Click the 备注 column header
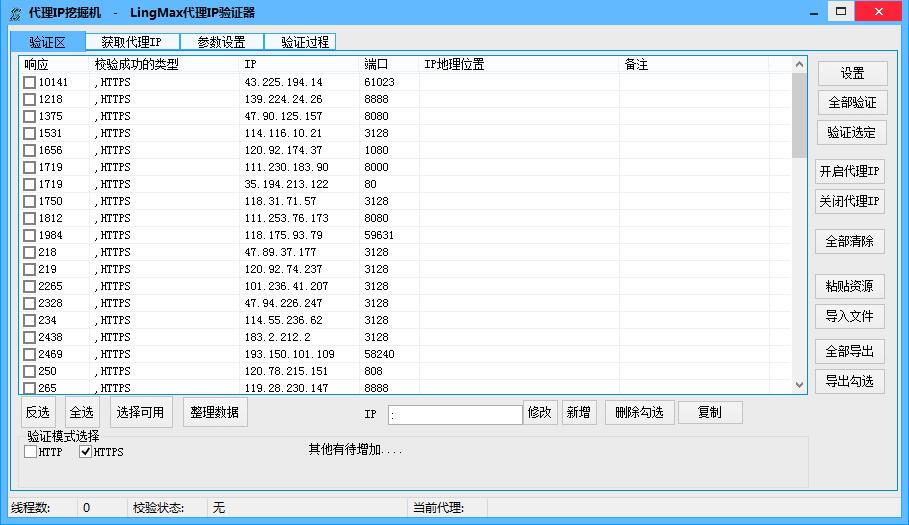Image resolution: width=909 pixels, height=525 pixels. (695, 64)
